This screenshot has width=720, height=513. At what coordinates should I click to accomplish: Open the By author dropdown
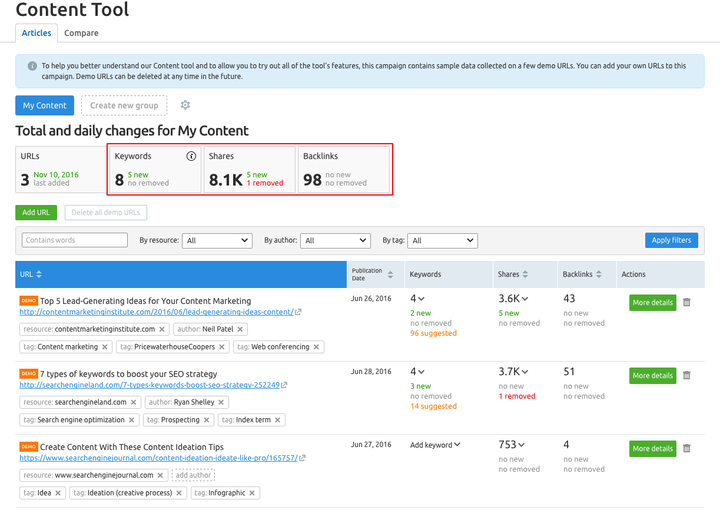tap(335, 240)
